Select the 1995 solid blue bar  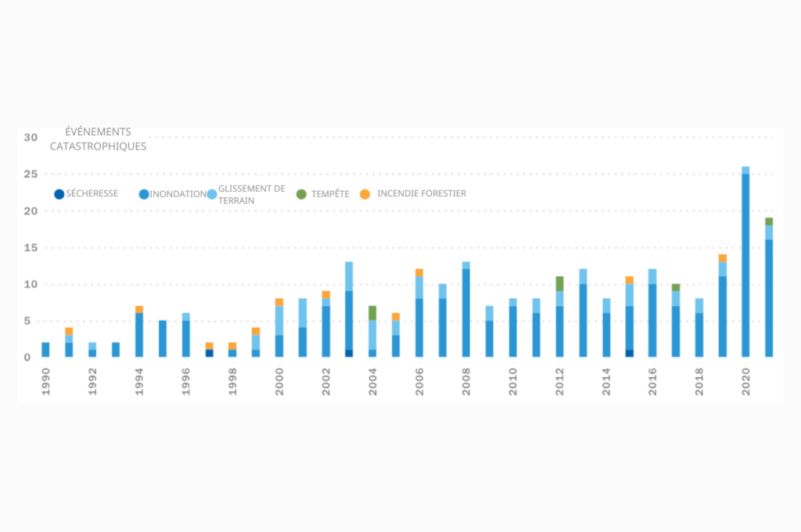pos(163,338)
